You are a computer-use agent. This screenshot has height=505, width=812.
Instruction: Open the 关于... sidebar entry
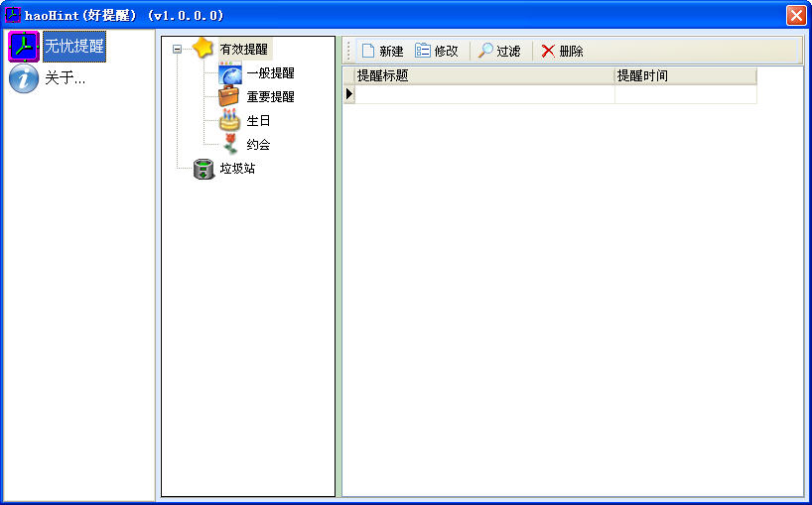(x=66, y=78)
